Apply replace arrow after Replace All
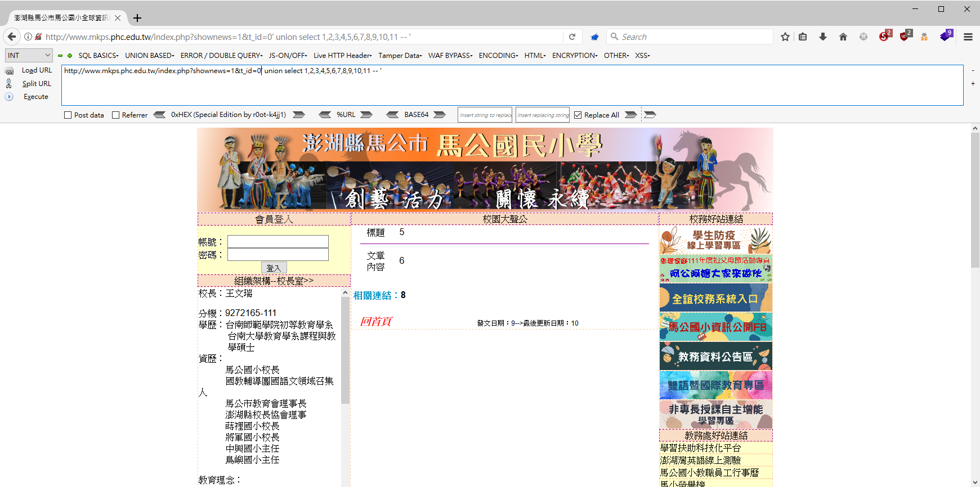980x487 pixels. click(631, 115)
